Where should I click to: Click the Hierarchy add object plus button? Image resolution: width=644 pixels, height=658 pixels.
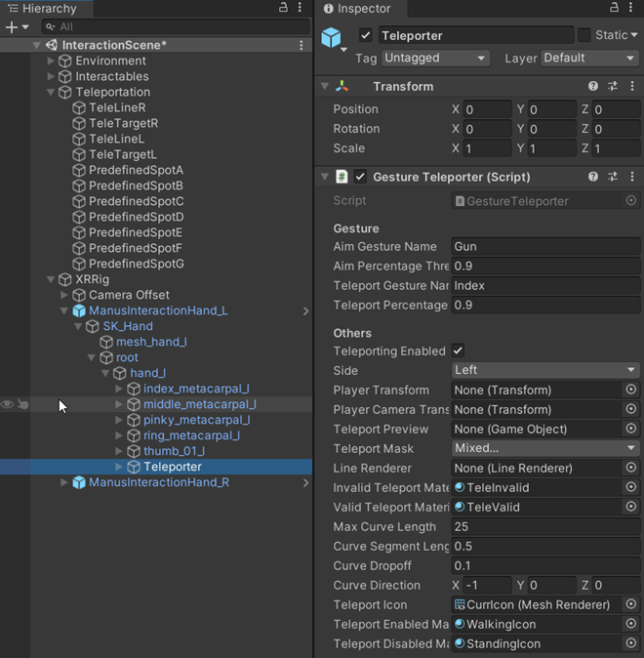click(12, 27)
